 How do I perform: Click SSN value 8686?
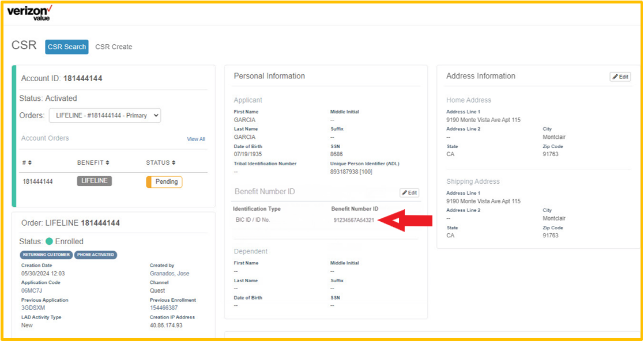(336, 154)
